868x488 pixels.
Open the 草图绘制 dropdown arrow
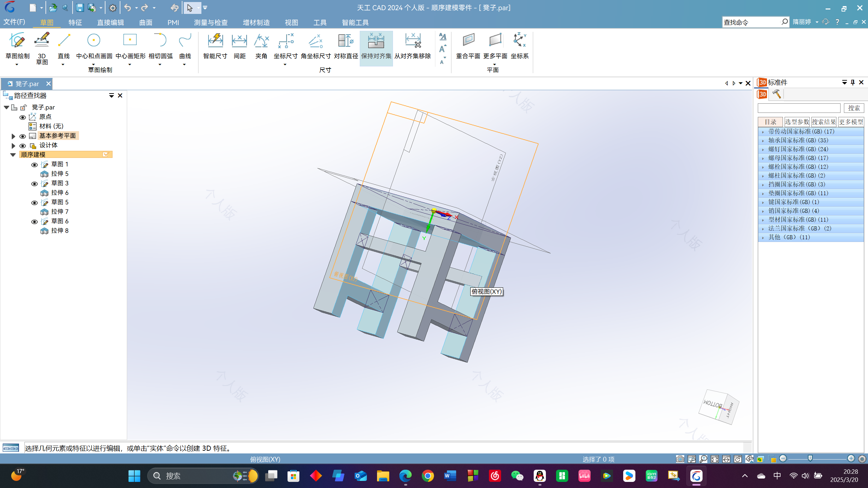tap(17, 64)
